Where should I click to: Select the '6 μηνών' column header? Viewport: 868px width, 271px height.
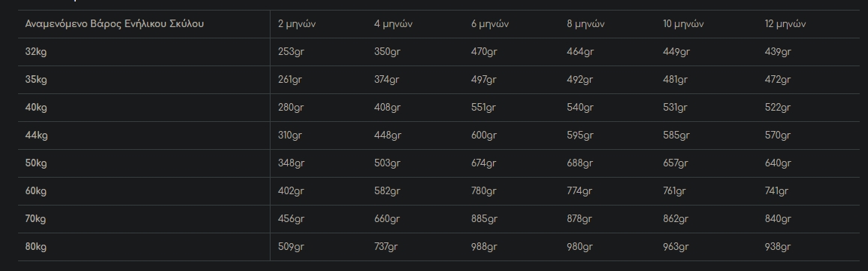[x=490, y=24]
